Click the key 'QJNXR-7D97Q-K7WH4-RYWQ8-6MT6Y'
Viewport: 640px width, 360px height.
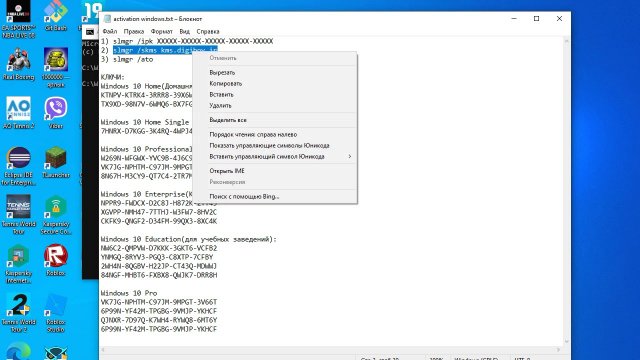click(x=159, y=320)
